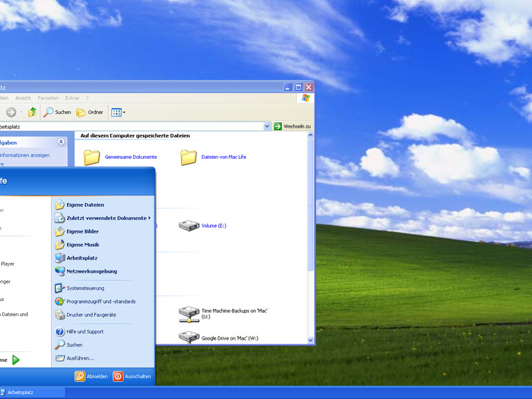The width and height of the screenshot is (532, 399).
Task: Select Volume (E:) drive
Action: (202, 226)
